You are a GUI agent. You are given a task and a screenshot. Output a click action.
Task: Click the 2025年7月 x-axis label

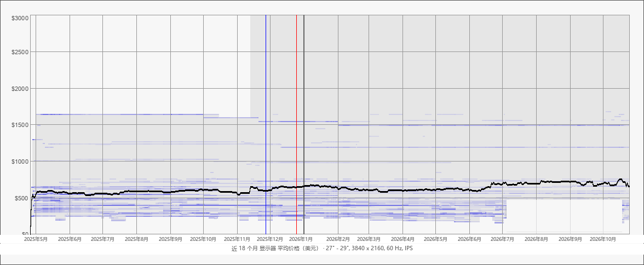[103, 239]
